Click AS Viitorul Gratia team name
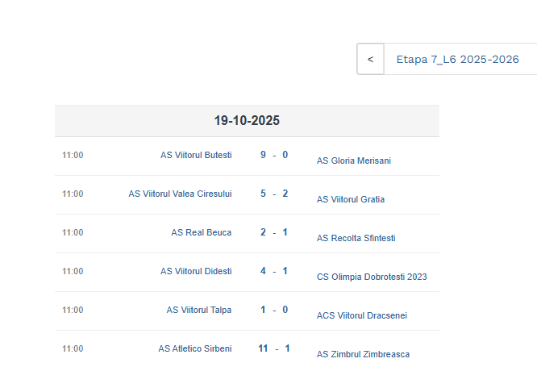Screen dimensions: 537x392 click(x=351, y=199)
